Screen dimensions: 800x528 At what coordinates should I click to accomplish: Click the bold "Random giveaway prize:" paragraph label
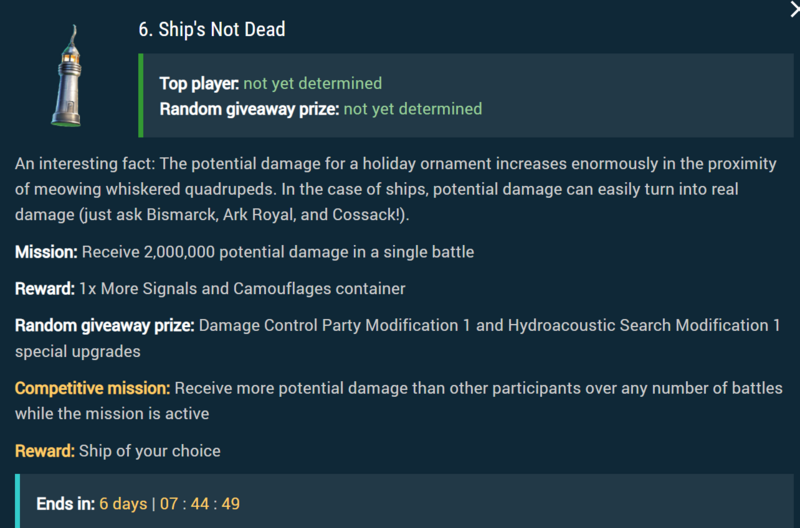tap(105, 326)
